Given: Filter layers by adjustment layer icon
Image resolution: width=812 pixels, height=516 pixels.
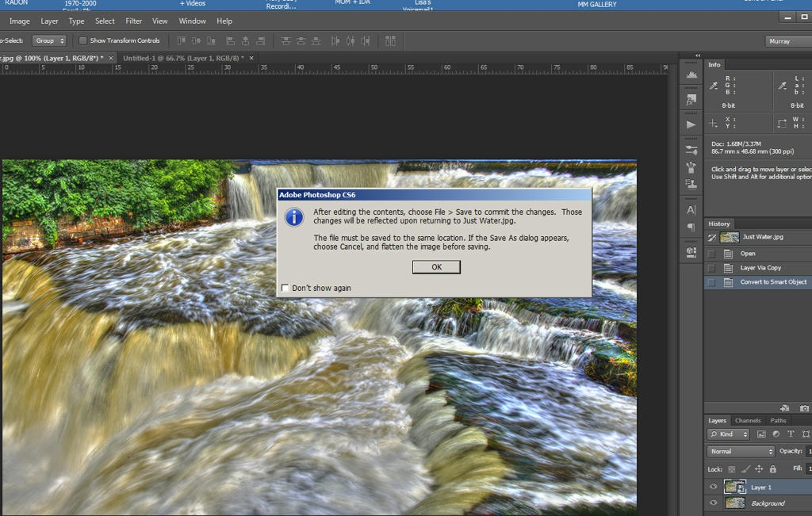Looking at the screenshot, I should pos(776,434).
